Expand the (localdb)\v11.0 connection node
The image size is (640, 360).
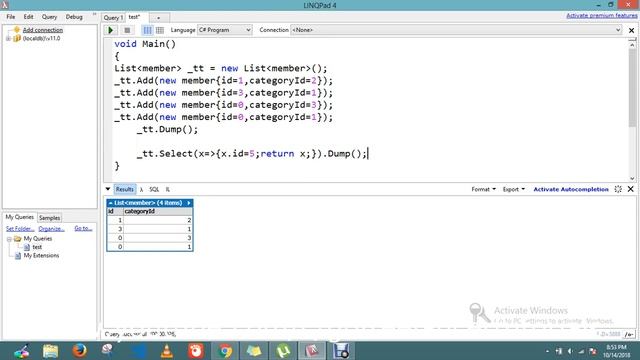pyautogui.click(x=8, y=38)
